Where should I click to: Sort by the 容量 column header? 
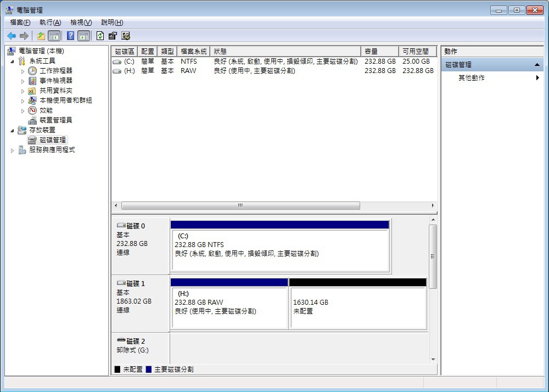pos(380,52)
